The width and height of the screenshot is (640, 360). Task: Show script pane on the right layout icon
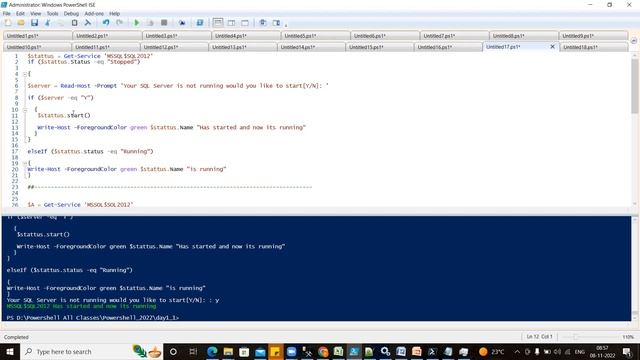(x=231, y=23)
